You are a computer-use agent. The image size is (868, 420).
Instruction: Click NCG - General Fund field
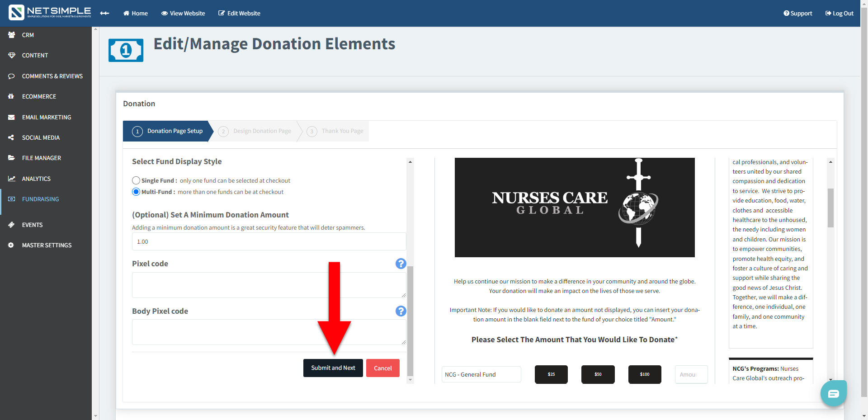tap(481, 374)
